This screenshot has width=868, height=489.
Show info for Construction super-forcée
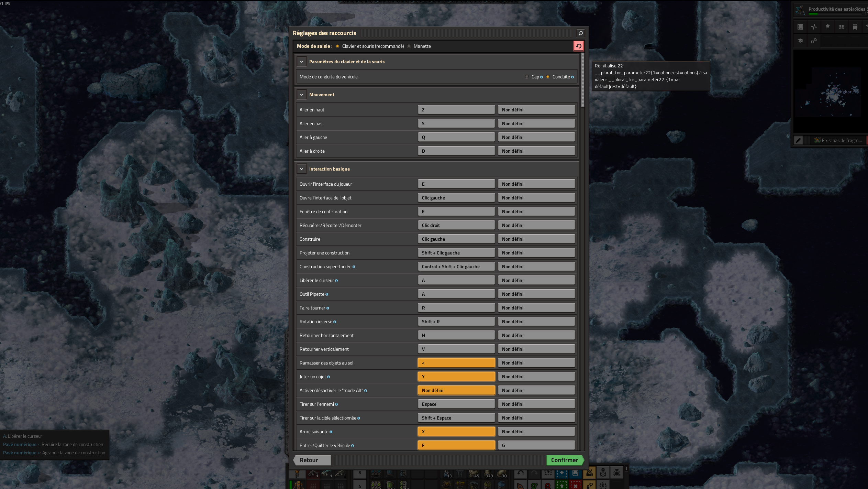(354, 267)
